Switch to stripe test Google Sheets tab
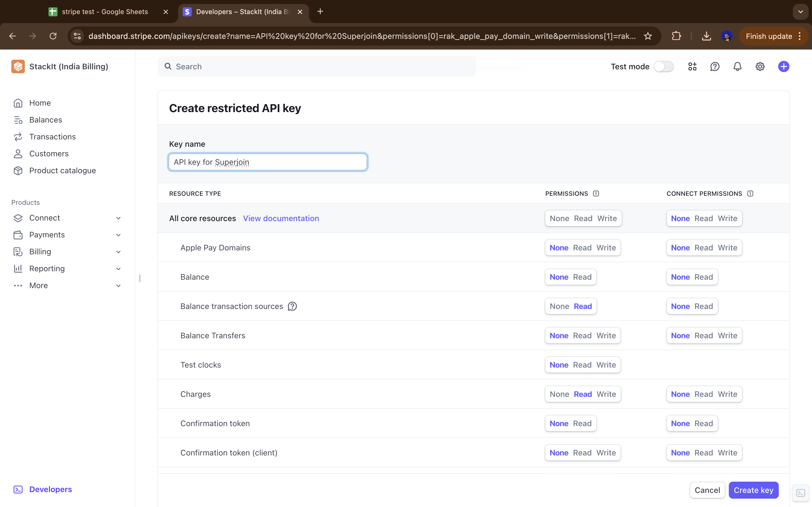Screen dimensions: 812x507 105,12
